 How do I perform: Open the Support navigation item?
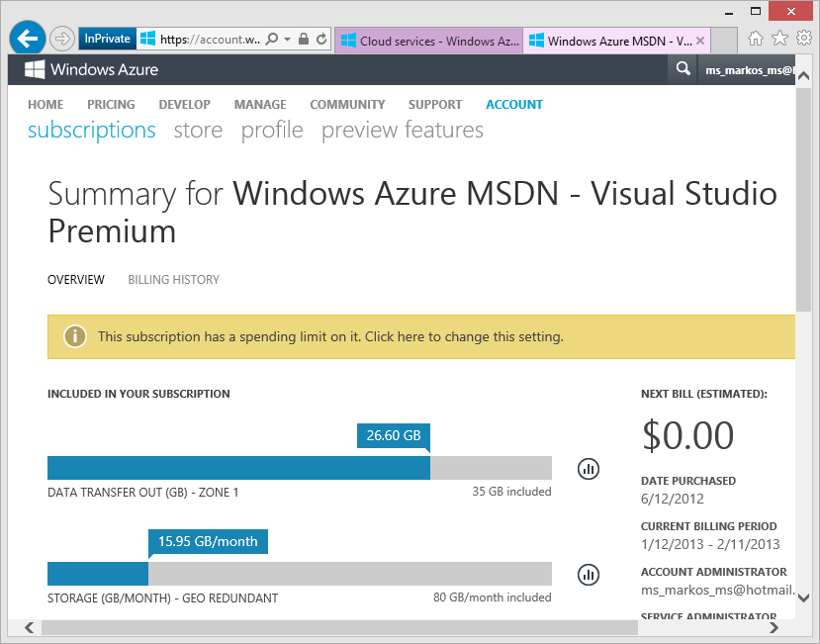[x=435, y=104]
